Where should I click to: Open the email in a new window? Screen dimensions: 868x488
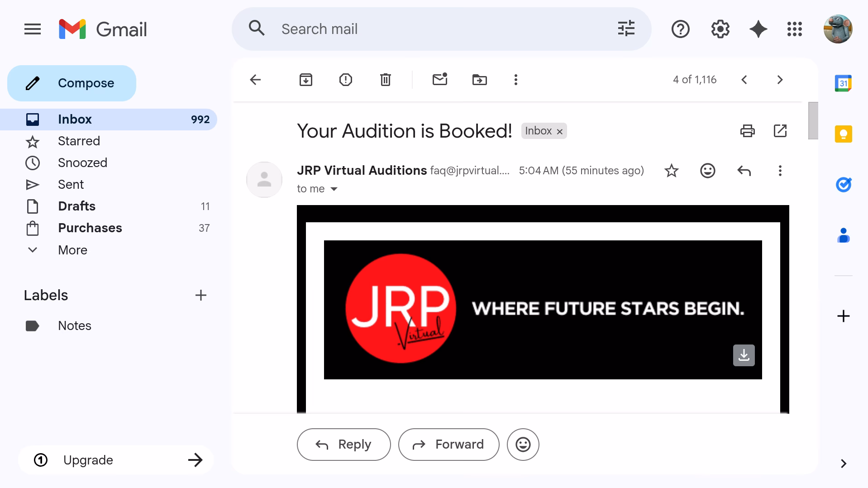pyautogui.click(x=780, y=131)
